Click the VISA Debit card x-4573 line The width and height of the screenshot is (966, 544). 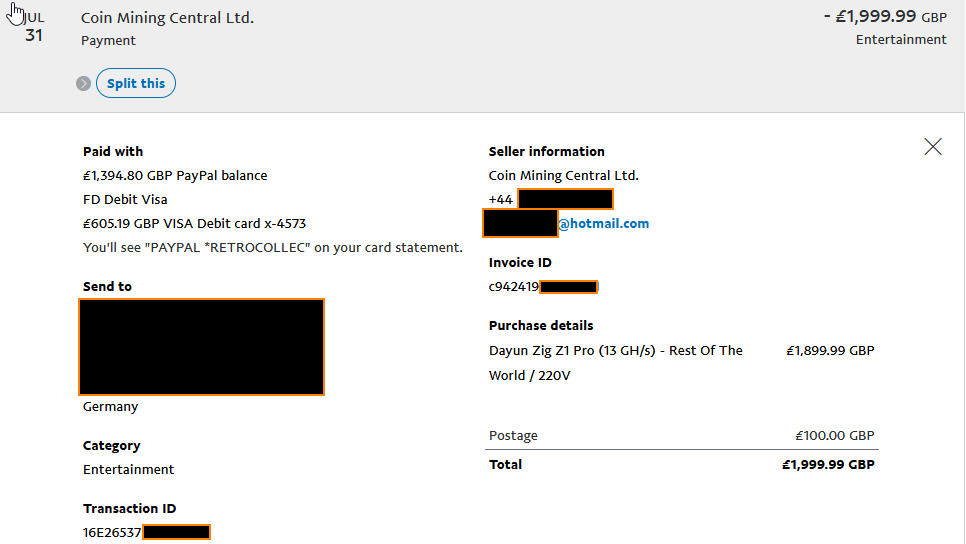tap(194, 224)
